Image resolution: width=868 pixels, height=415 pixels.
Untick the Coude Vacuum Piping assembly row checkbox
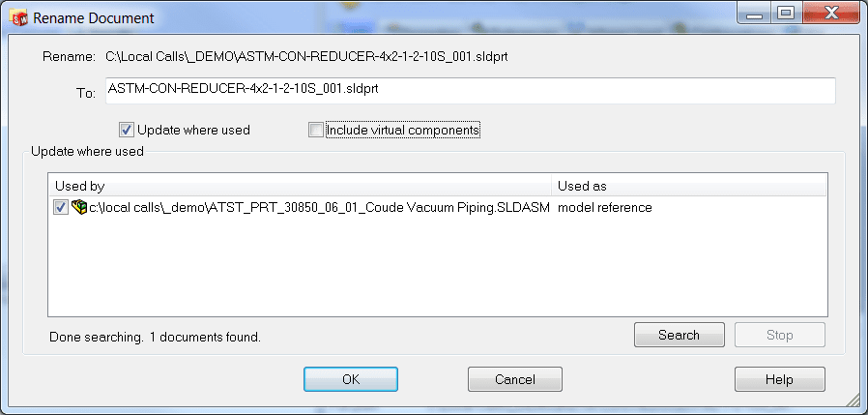click(x=61, y=207)
